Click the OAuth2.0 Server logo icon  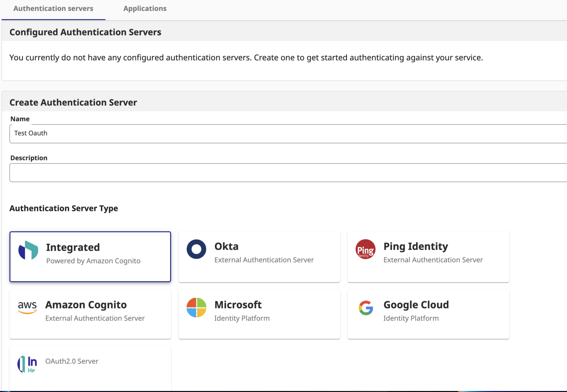27,364
